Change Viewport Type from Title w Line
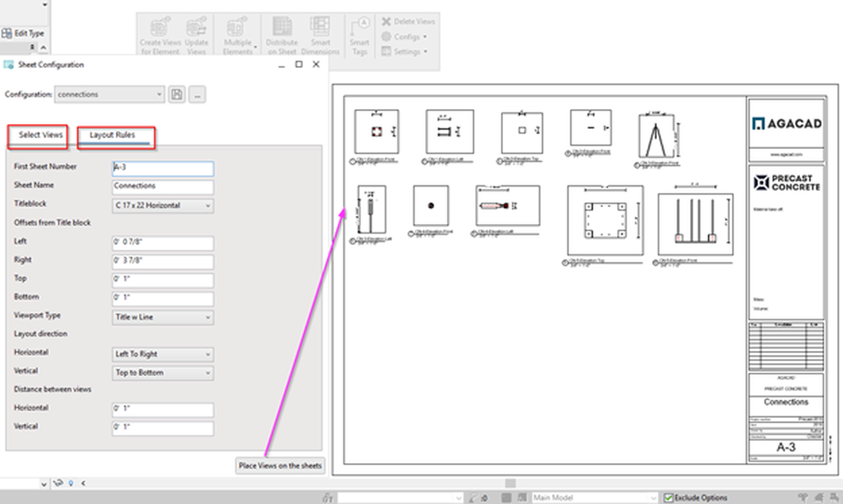843x504 pixels. [x=162, y=317]
